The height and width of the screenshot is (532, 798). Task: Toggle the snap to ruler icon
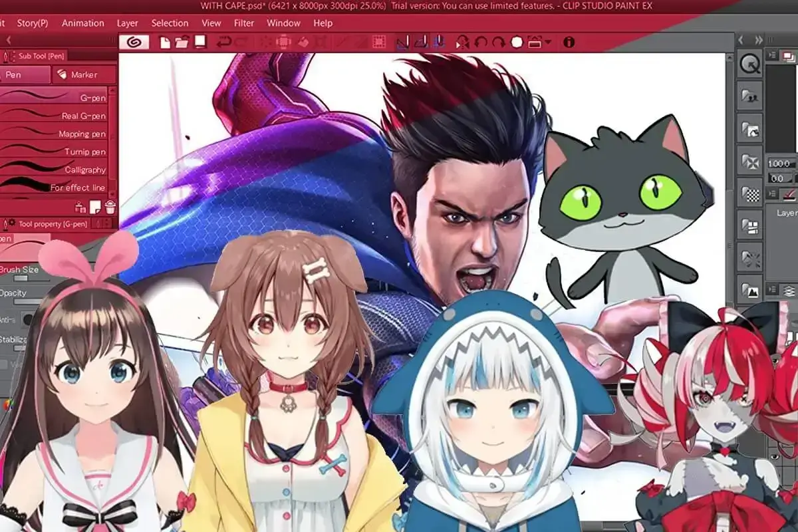pos(402,43)
